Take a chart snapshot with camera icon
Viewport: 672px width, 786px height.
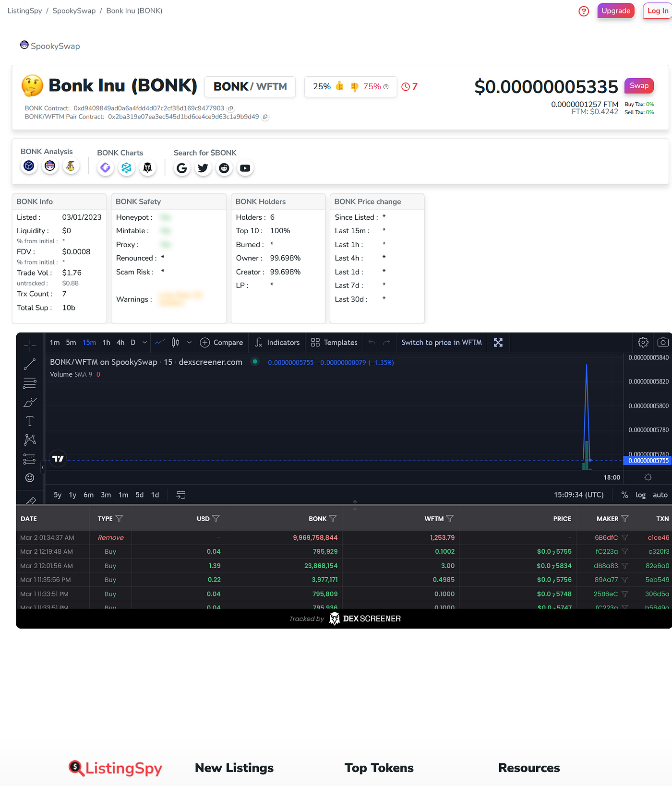[663, 342]
